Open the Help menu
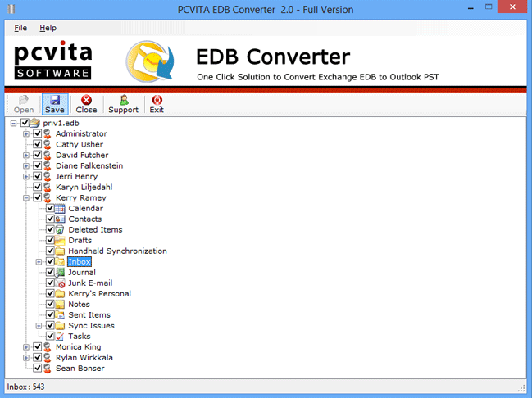 [48, 28]
